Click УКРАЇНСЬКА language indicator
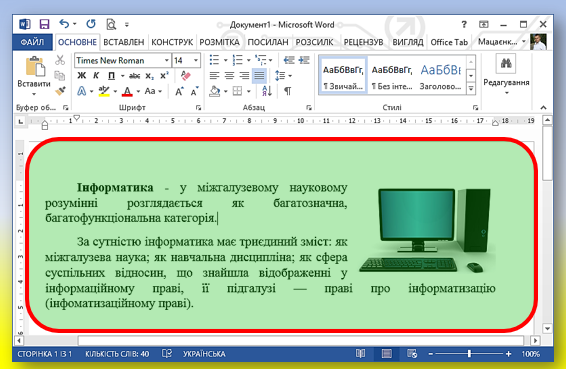The height and width of the screenshot is (369, 566). point(204,354)
